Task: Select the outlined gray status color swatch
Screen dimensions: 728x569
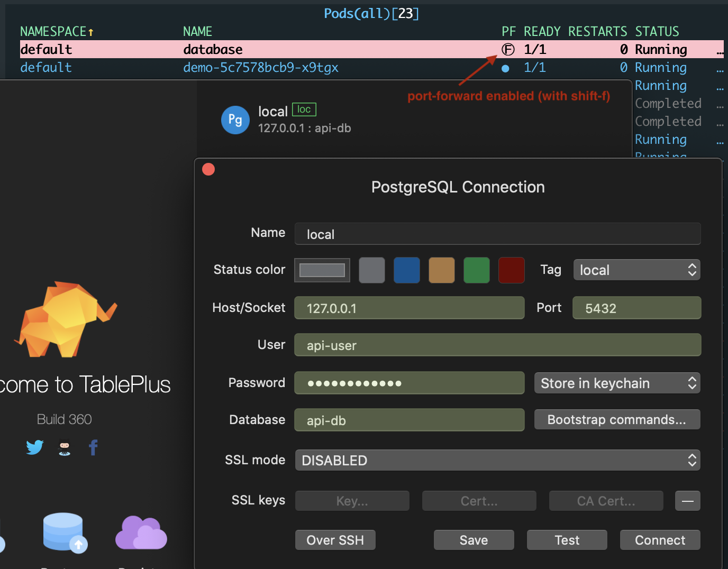Action: pos(322,270)
